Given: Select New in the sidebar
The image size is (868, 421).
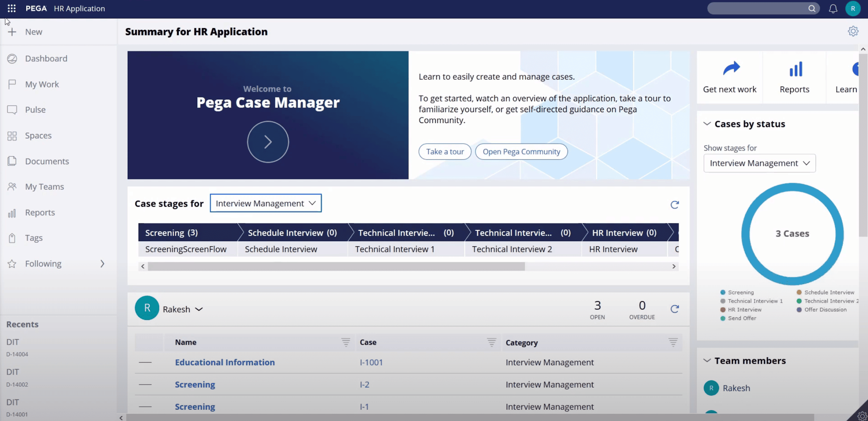Looking at the screenshot, I should tap(34, 32).
